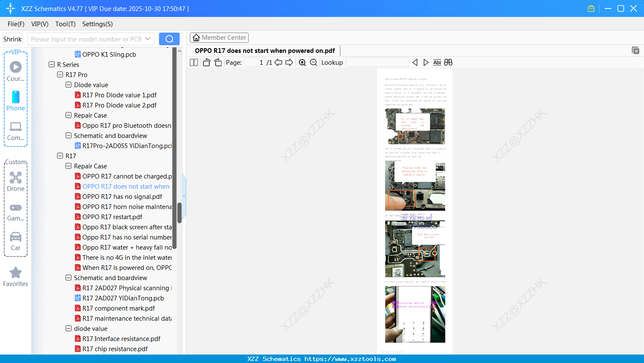Open R17 component mark.pdf
The width and height of the screenshot is (644, 363).
coord(118,308)
